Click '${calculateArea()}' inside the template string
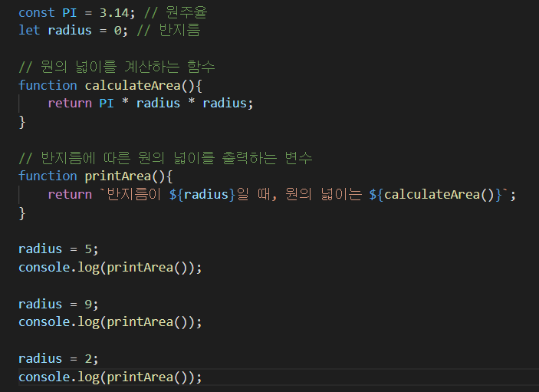Image resolution: width=539 pixels, height=392 pixels. coord(435,194)
